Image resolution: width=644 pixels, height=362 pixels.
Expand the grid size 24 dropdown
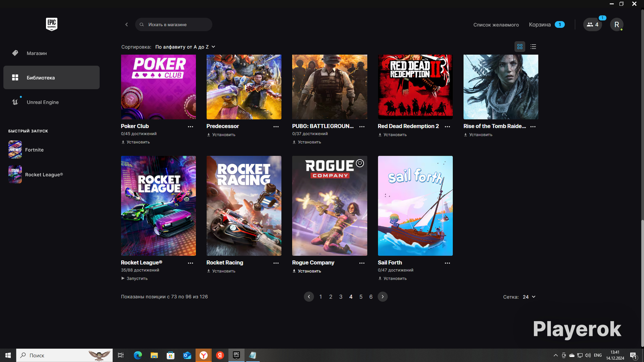[529, 297]
